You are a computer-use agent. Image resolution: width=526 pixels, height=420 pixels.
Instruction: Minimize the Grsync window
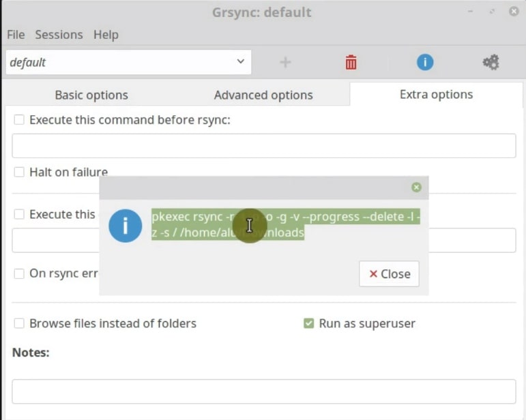click(470, 12)
